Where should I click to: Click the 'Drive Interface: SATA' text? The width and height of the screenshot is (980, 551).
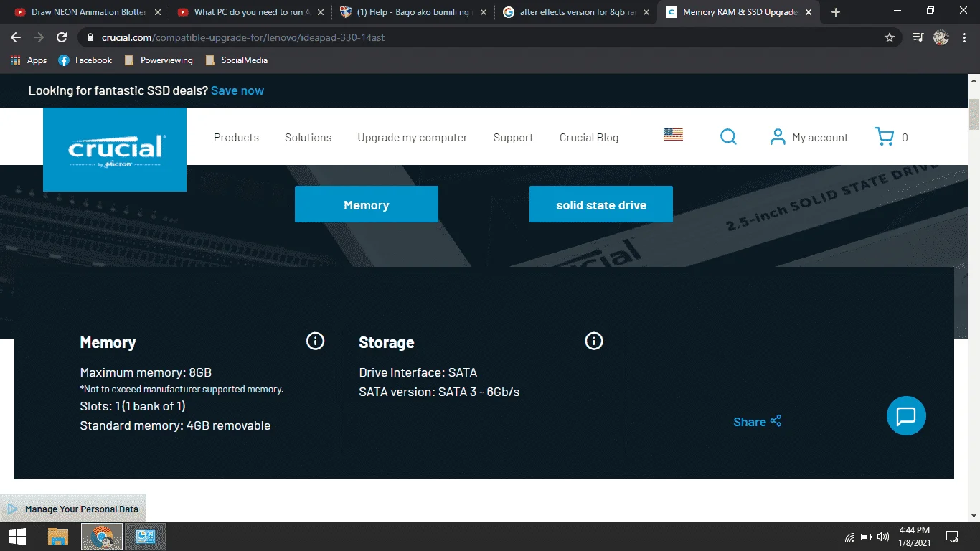tap(418, 372)
